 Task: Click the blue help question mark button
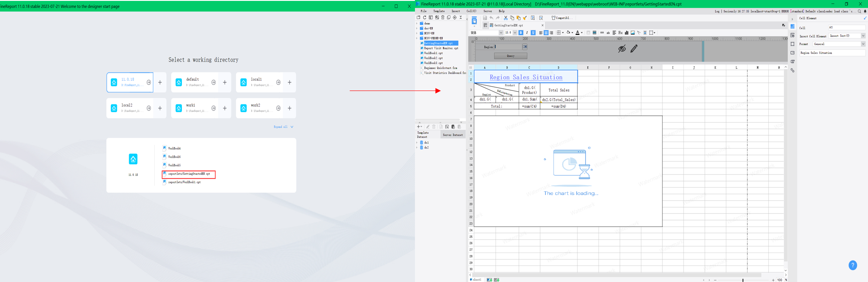tap(853, 265)
